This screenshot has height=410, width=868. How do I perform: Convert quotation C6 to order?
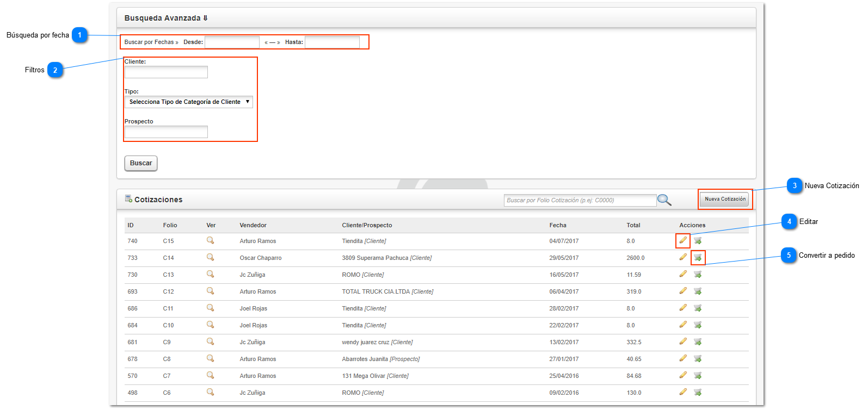click(698, 392)
